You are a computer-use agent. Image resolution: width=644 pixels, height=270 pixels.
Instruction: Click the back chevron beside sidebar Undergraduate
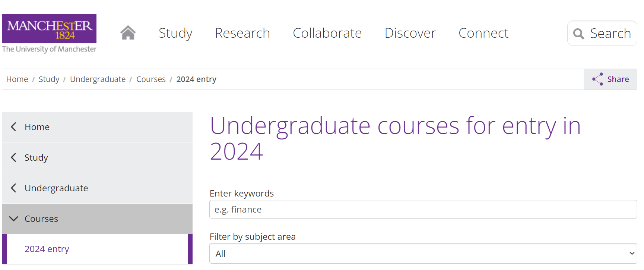14,188
